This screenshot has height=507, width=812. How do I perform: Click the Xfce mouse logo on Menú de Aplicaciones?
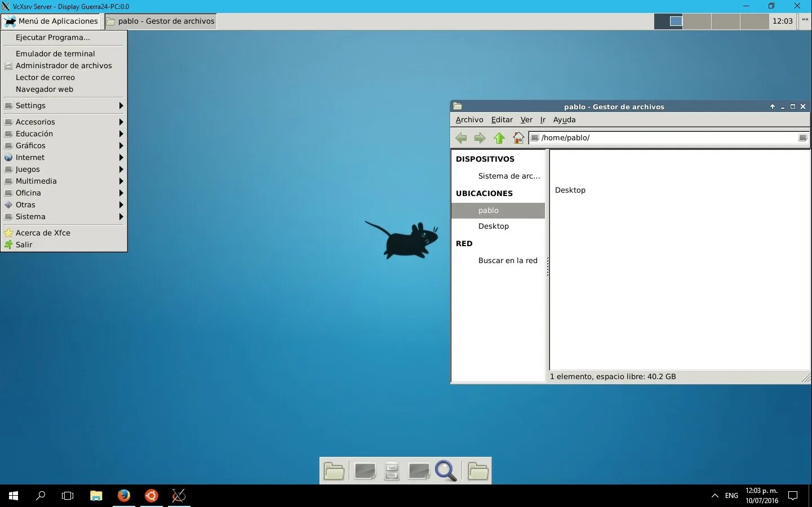9,21
